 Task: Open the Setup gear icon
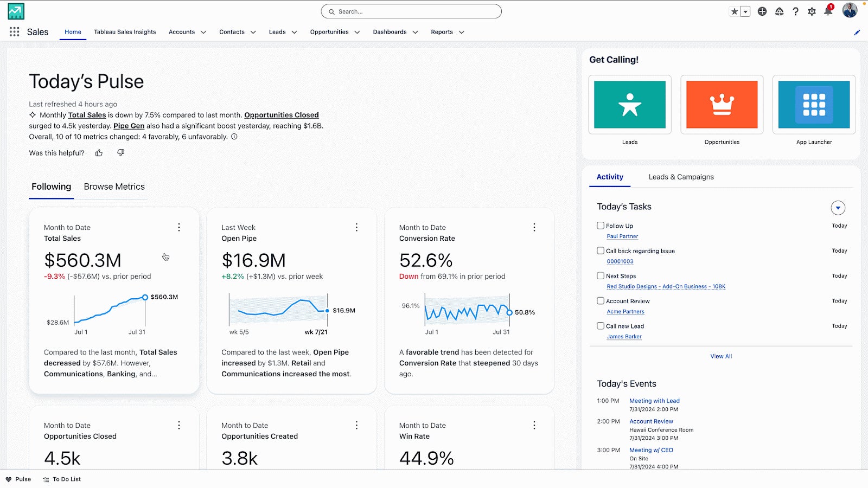click(812, 11)
